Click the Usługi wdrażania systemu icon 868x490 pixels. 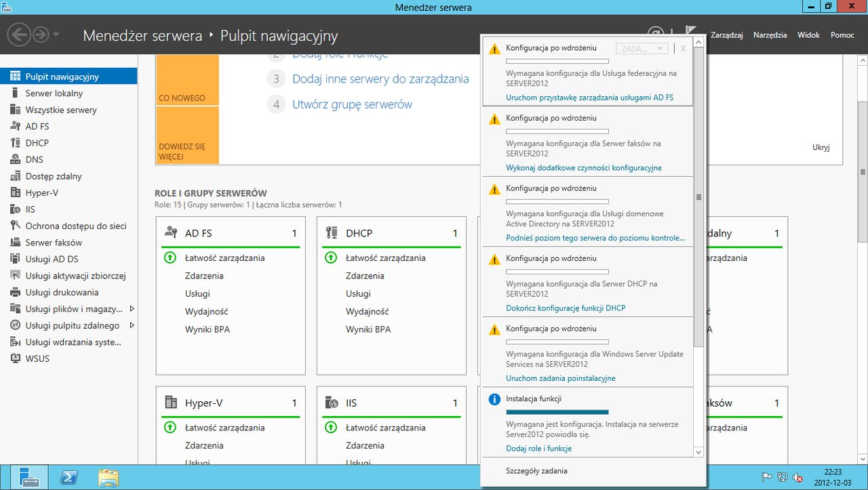15,342
